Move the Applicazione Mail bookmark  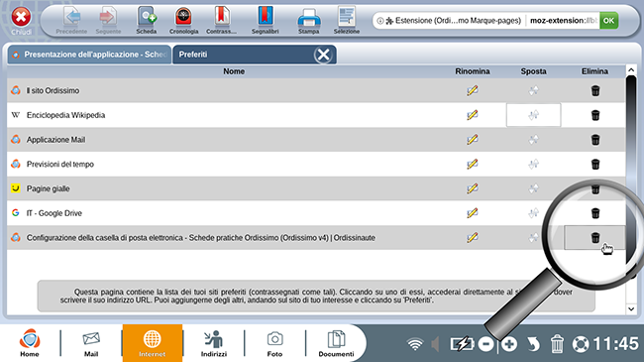coord(533,140)
